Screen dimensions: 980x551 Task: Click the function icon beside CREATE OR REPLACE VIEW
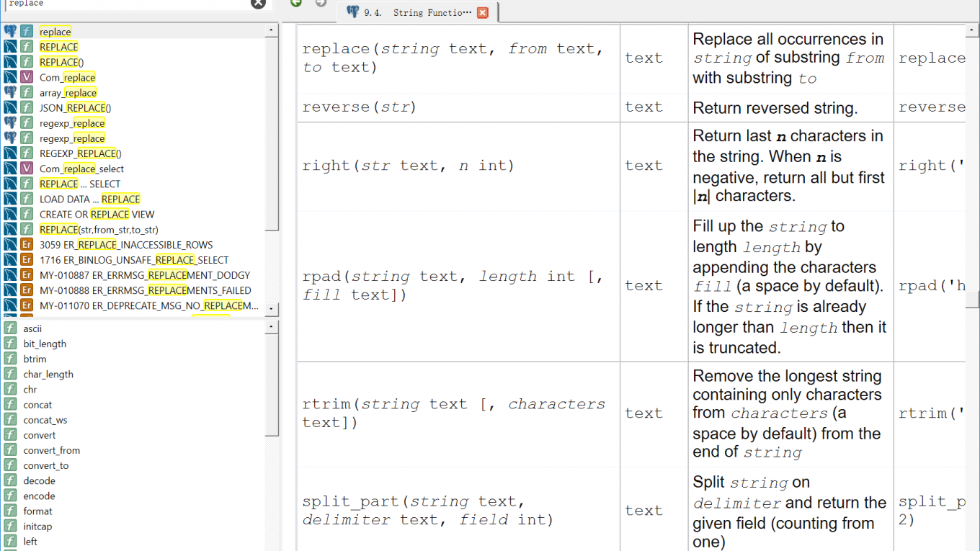coord(27,214)
